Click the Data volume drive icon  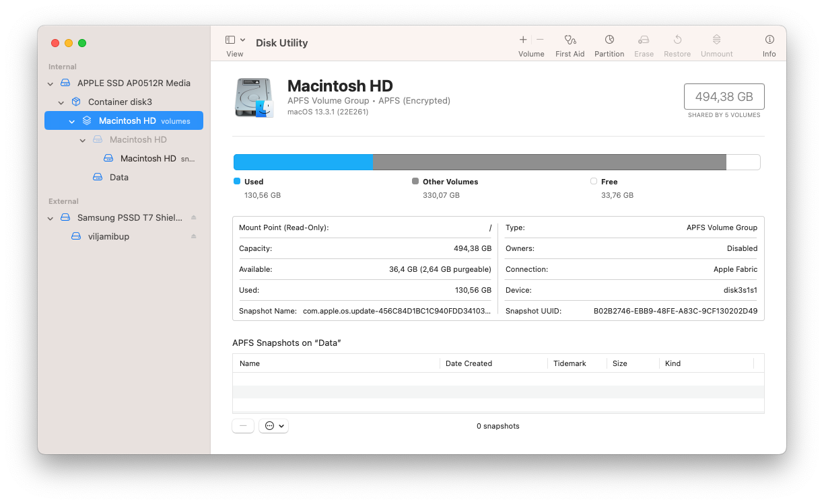pos(98,178)
